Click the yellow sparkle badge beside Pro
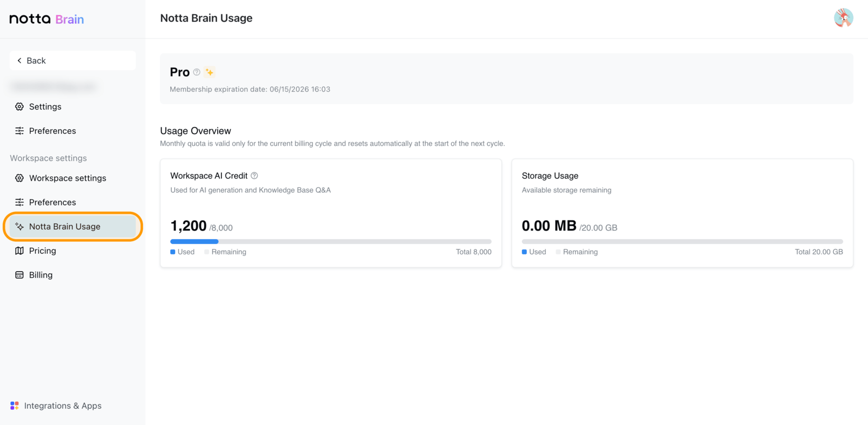This screenshot has width=868, height=425. pos(209,72)
